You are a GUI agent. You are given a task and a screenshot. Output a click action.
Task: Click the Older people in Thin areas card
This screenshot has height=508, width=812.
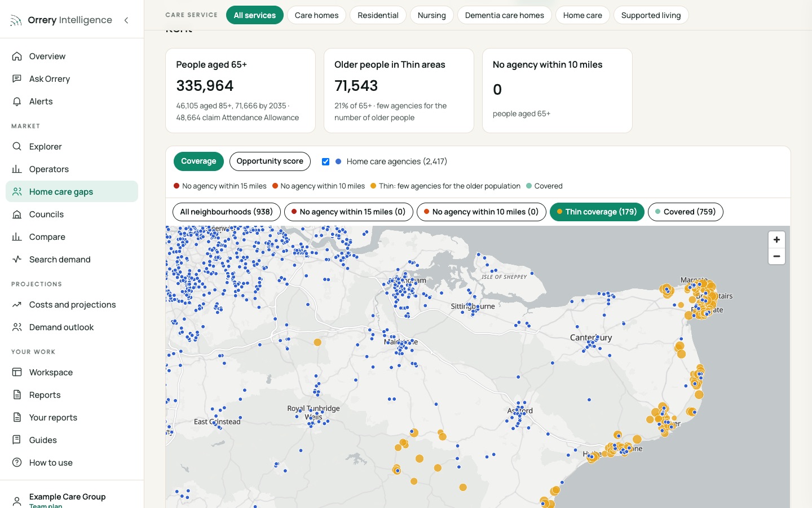399,91
